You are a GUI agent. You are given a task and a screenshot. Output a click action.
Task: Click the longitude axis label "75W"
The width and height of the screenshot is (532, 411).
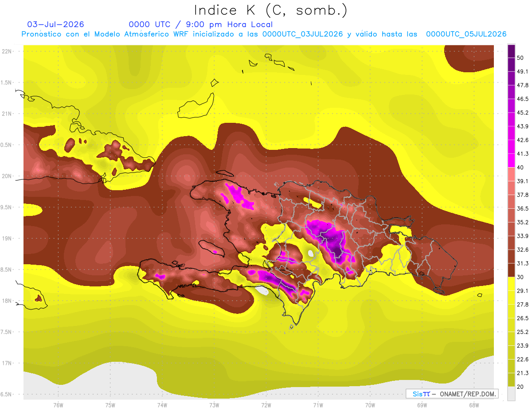(x=110, y=405)
